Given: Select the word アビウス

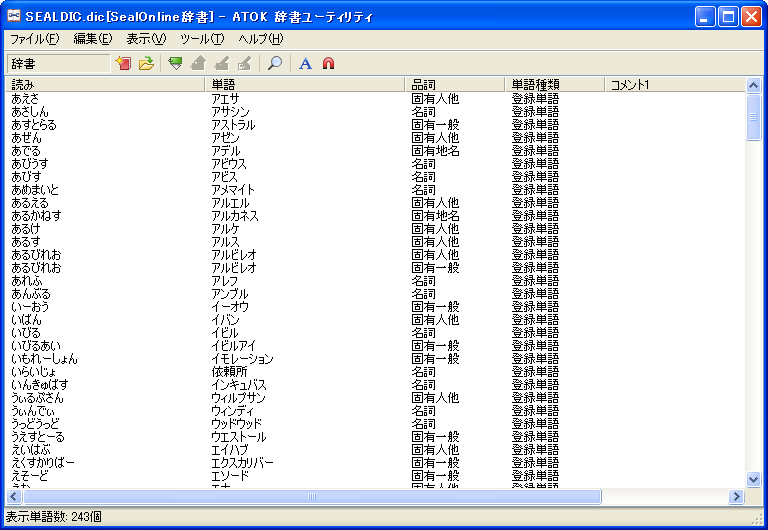Looking at the screenshot, I should pyautogui.click(x=229, y=164).
